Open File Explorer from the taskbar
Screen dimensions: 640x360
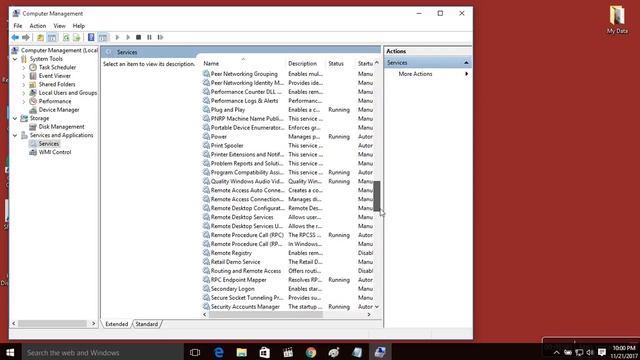tap(242, 352)
